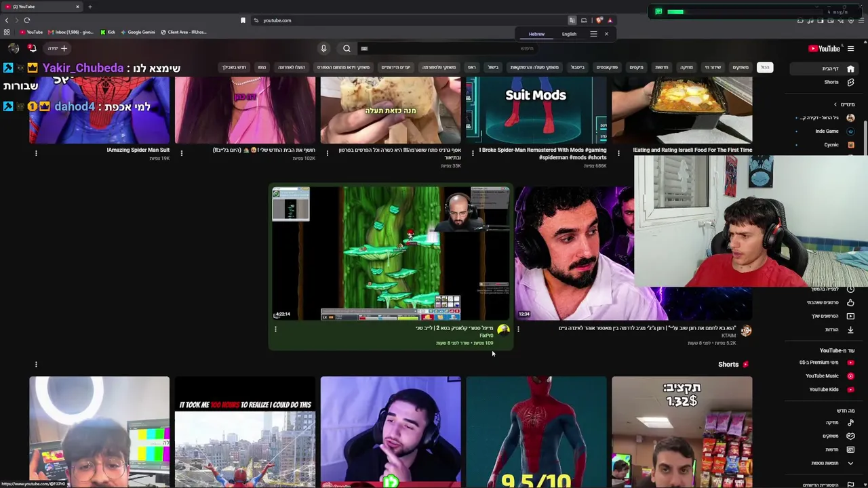Viewport: 868px width, 488px height.
Task: Open the 'Suit Mods' Spider-Man short thumbnail
Action: point(536,110)
